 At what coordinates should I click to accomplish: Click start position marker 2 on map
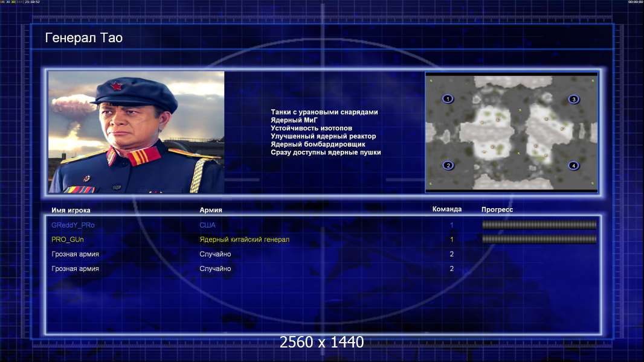point(448,166)
